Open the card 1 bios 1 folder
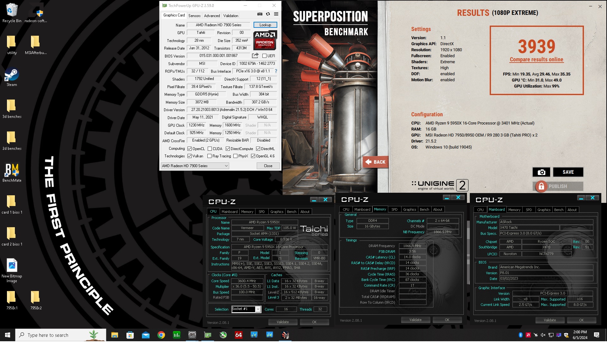607x364 pixels. 12,204
